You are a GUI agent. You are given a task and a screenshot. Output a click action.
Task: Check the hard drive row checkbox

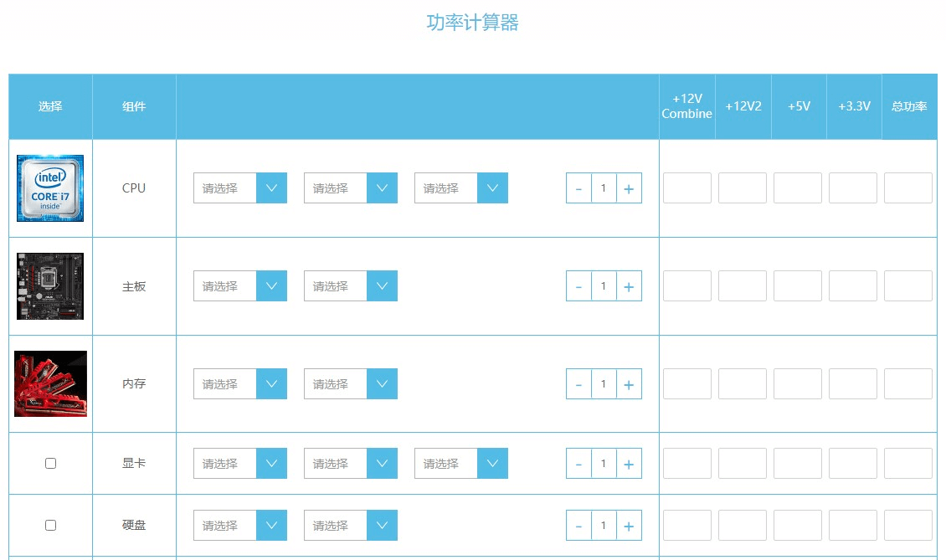click(50, 525)
